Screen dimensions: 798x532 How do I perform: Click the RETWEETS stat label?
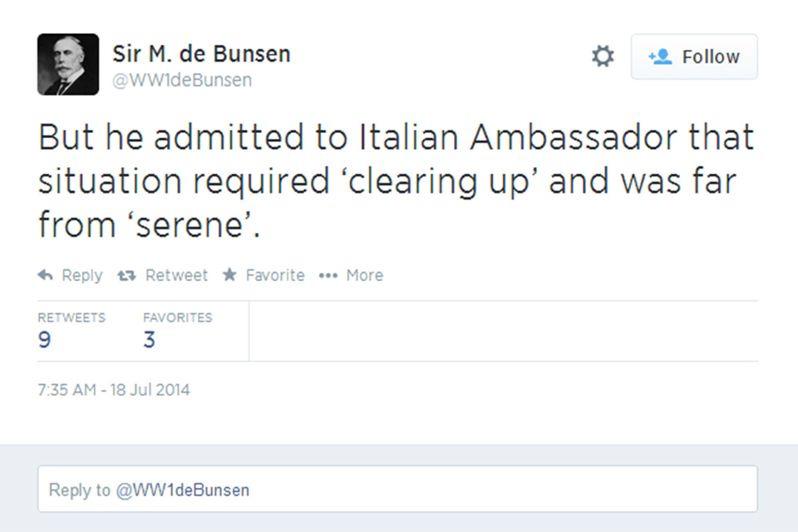pyautogui.click(x=71, y=318)
